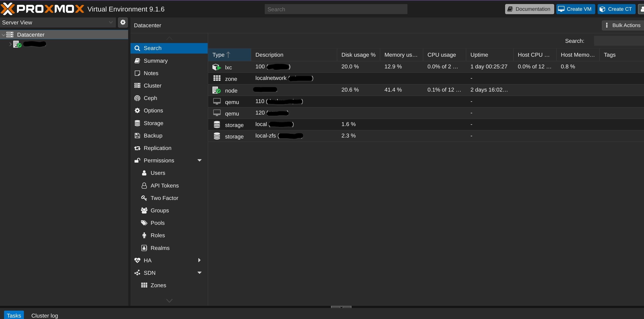The height and width of the screenshot is (319, 644).
Task: Click the Cluster servers icon in sidebar
Action: 137,85
